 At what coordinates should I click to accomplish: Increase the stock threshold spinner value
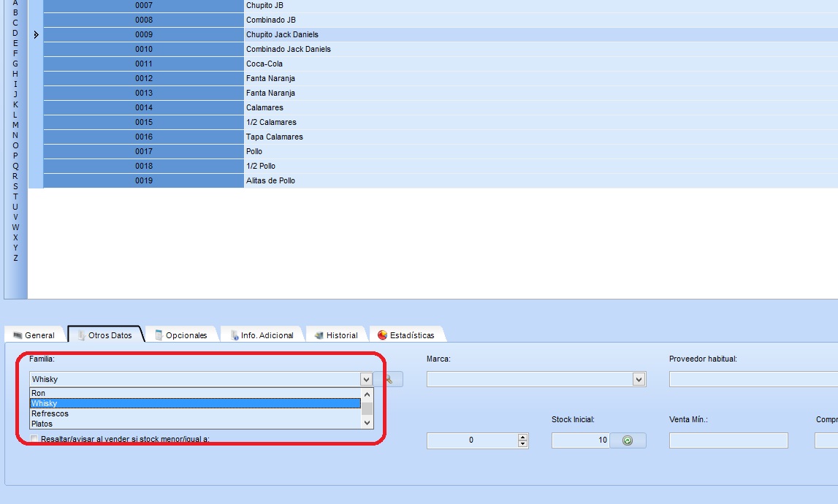click(x=522, y=438)
